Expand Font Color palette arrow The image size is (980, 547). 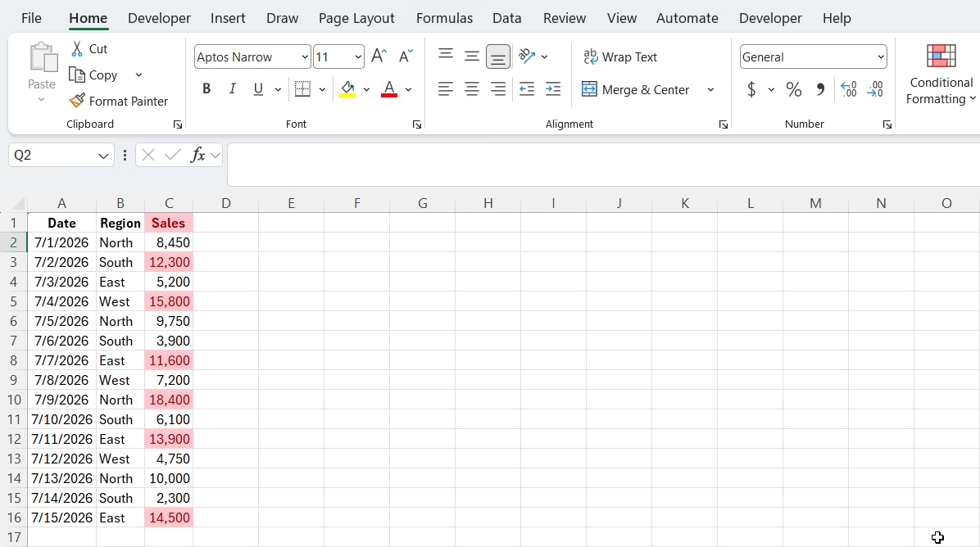(x=408, y=89)
